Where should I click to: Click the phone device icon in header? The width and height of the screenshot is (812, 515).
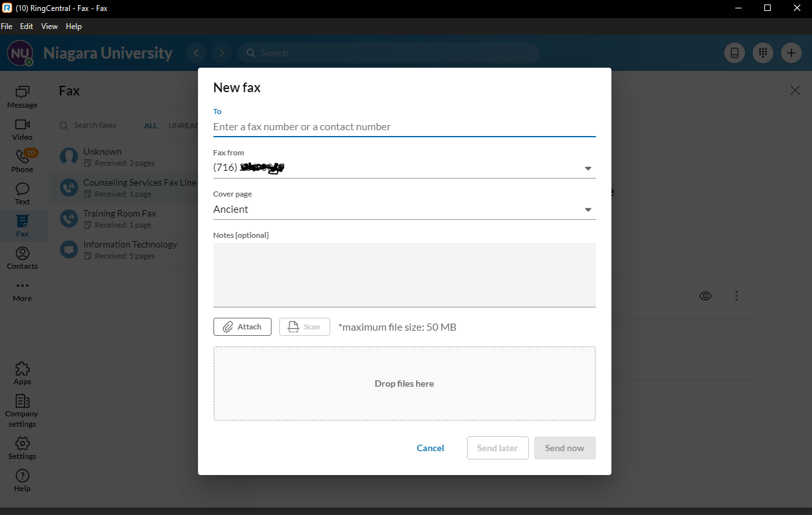click(x=735, y=53)
